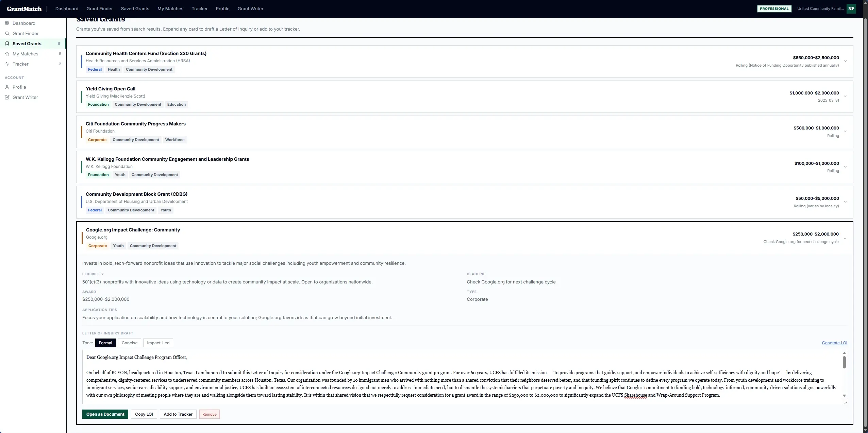Screen dimensions: 868x433
Task: Click the Saved Grants bookmark icon
Action: coord(7,44)
